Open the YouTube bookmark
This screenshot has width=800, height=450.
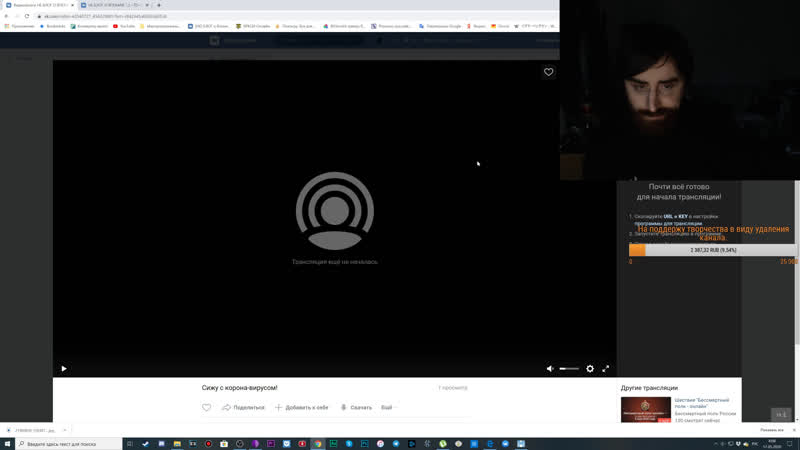[124, 26]
